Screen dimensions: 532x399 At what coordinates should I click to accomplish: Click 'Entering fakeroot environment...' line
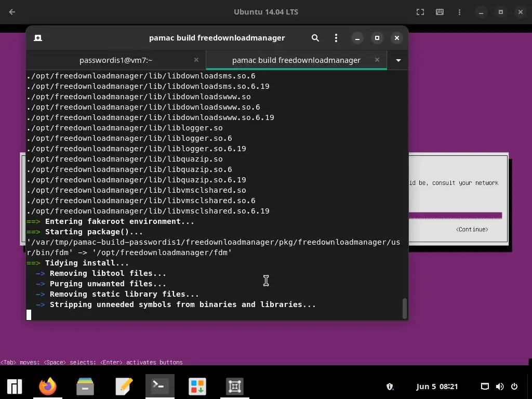tap(120, 221)
